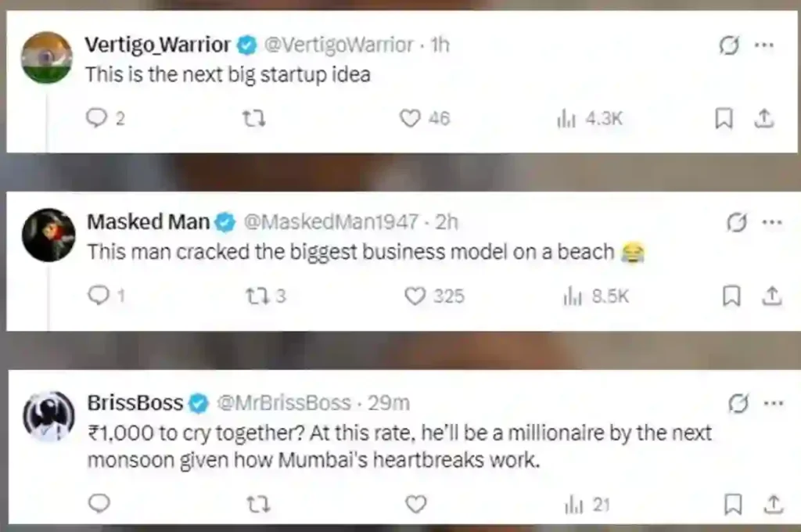Reply to Masked Man's beach tweet
This screenshot has width=801, height=532.
(97, 297)
